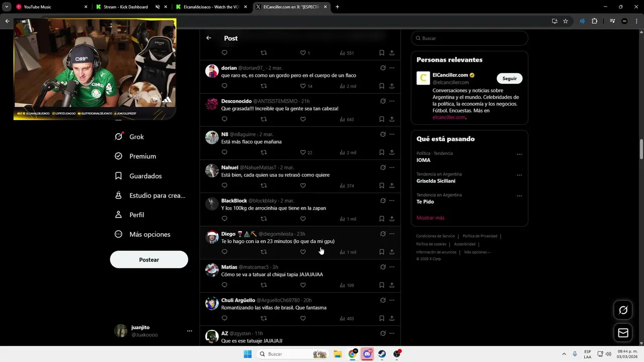View analytics of BlackBlock's tweet
The width and height of the screenshot is (644, 362).
click(x=348, y=219)
